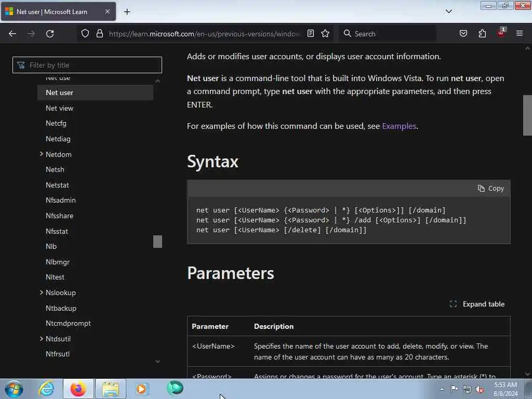Viewport: 532px width, 399px height.
Task: Open Nlbmgr in the sidebar
Action: pyautogui.click(x=58, y=262)
